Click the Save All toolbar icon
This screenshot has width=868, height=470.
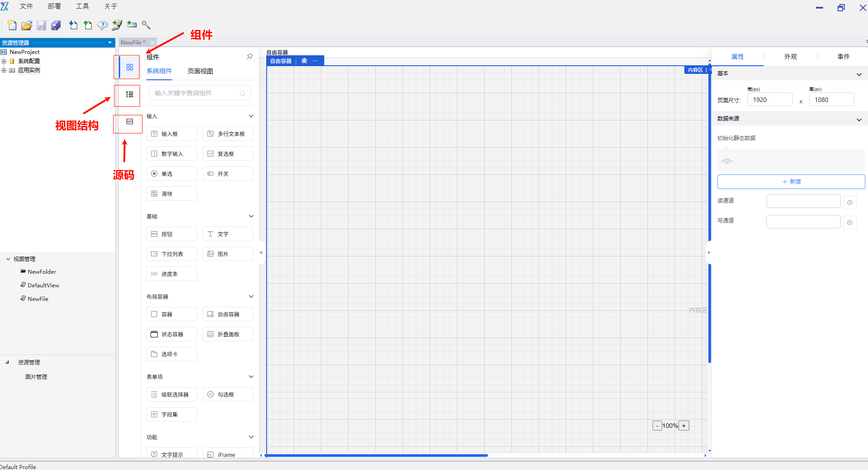click(x=56, y=25)
